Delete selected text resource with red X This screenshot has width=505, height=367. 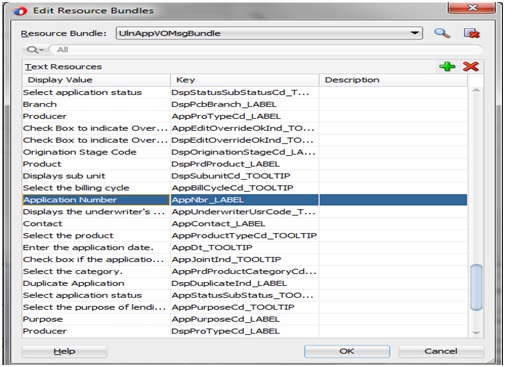point(471,66)
